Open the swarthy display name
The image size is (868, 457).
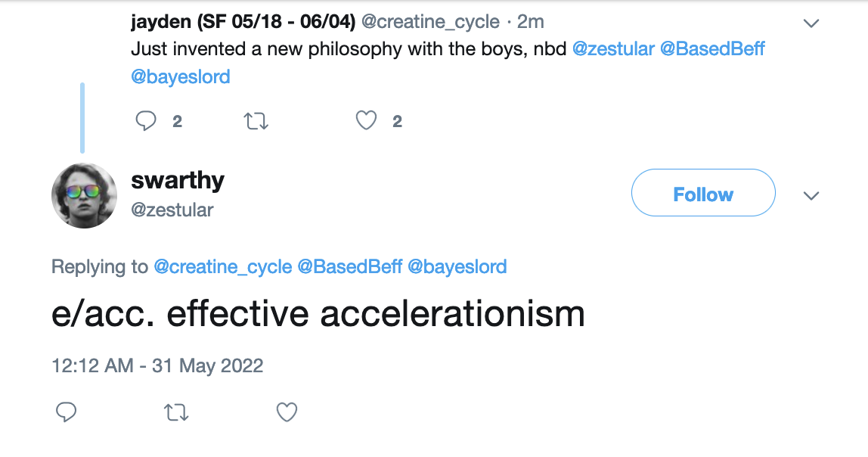point(178,180)
